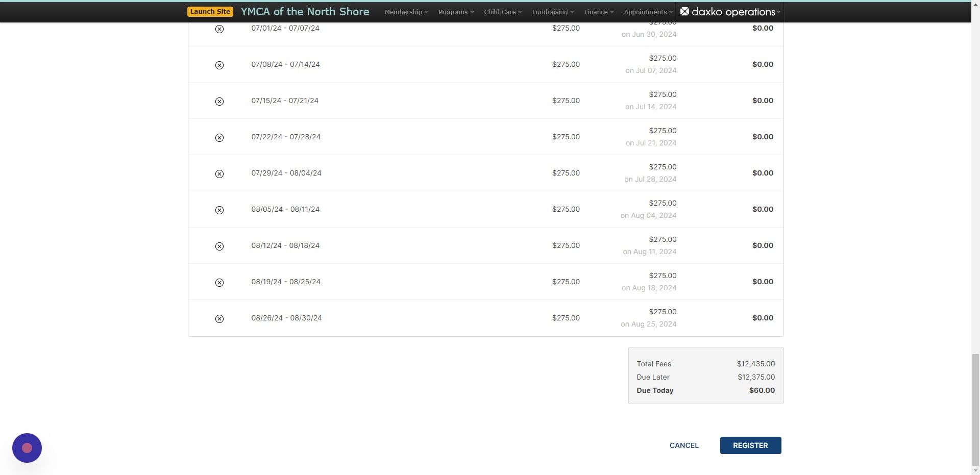Screen dimensions: 980x475
Task: Remove the 08/05/24 - 08/11/24 payment week
Action: 219,210
